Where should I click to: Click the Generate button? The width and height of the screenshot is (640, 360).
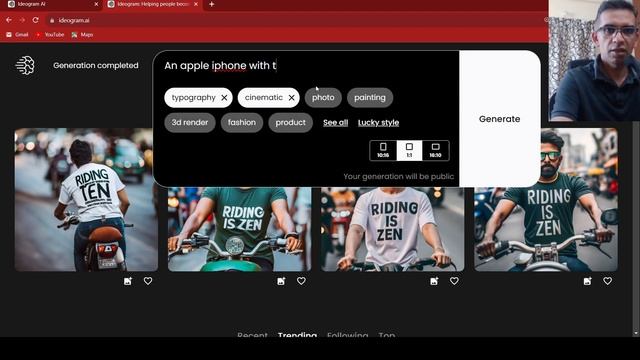500,119
